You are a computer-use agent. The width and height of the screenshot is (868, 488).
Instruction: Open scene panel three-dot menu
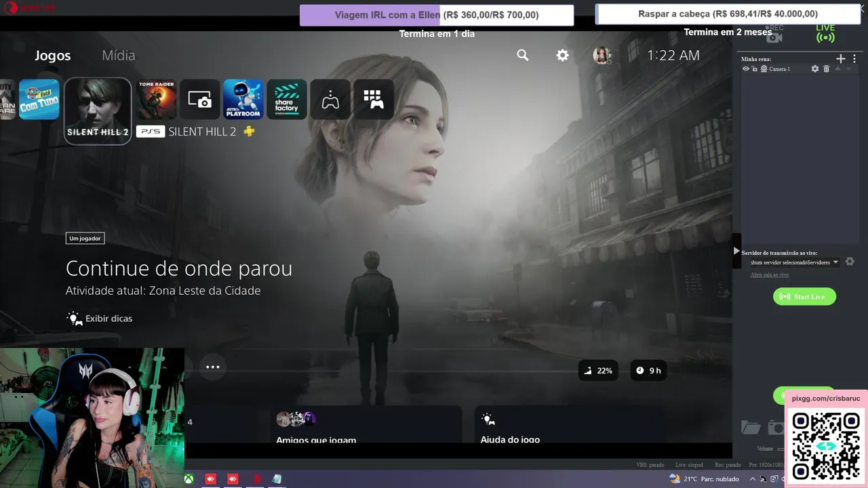854,59
